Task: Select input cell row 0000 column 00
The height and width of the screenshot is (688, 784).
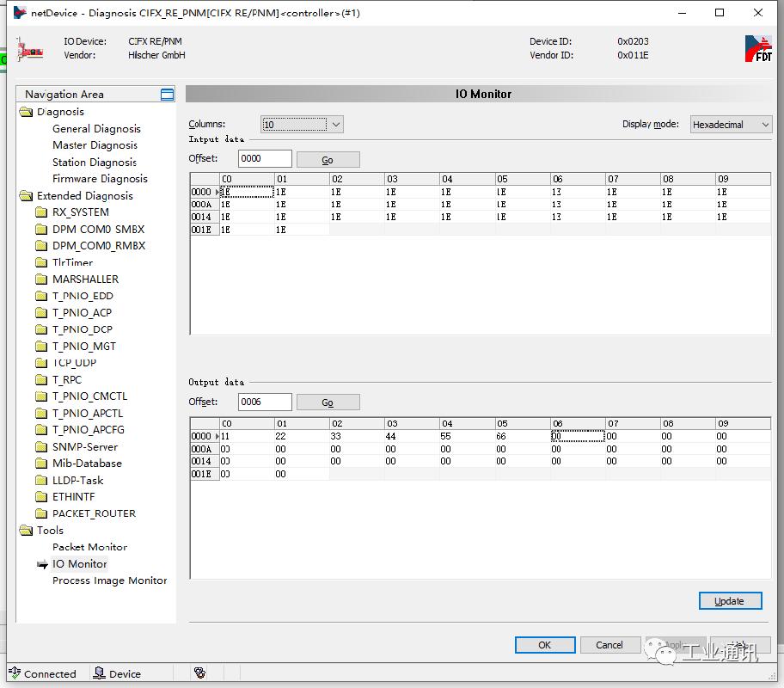Action: 247,192
